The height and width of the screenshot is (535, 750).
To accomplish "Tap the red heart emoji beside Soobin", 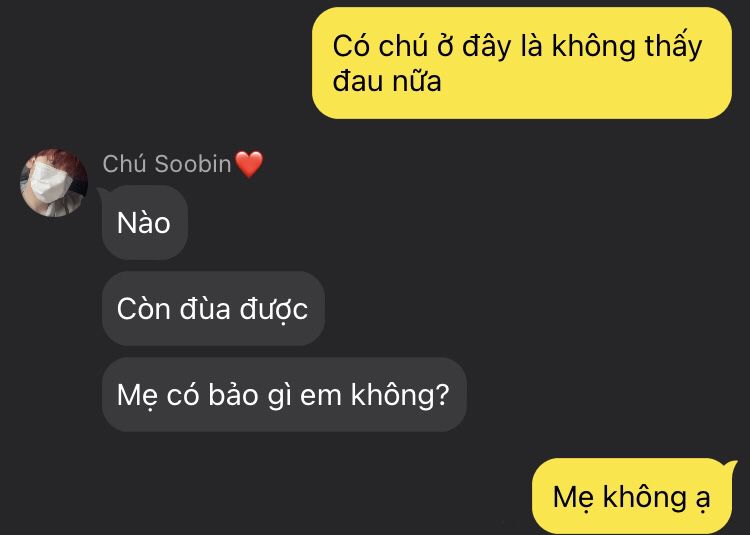I will (249, 164).
